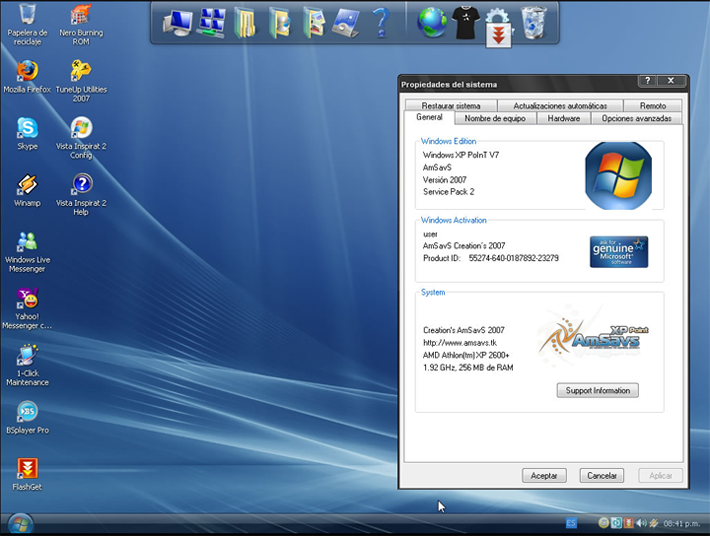Open the documents folder icon in the dock
Screen dimensions: 710x536
(245, 23)
